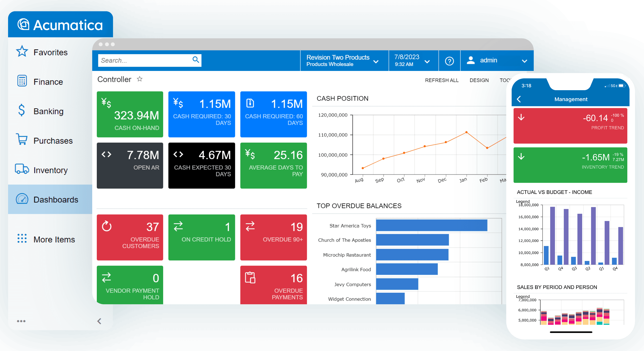Click transfer icon on Overdue 90+ tile
This screenshot has height=351, width=644.
point(250,226)
